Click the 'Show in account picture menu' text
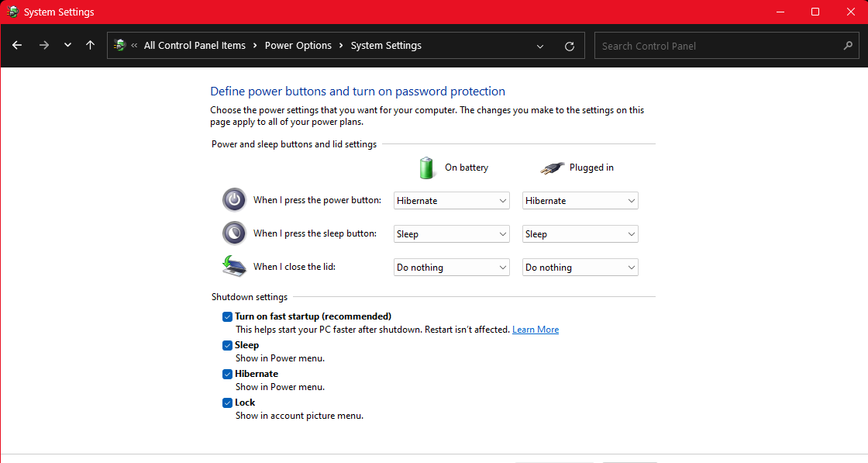868x463 pixels. click(299, 416)
